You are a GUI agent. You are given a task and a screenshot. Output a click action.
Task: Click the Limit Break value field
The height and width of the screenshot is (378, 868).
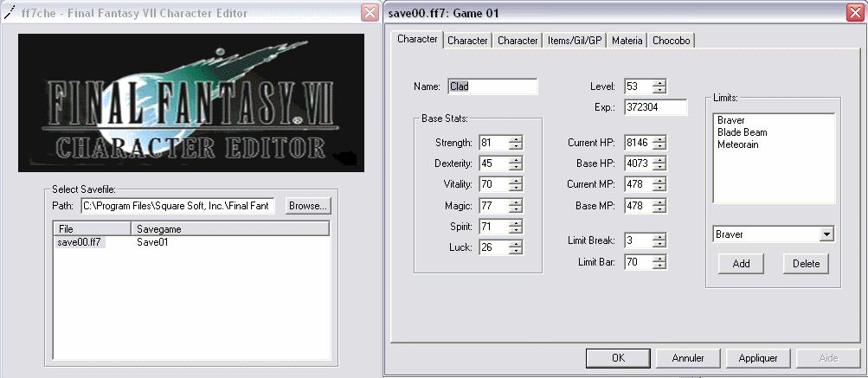click(x=639, y=240)
